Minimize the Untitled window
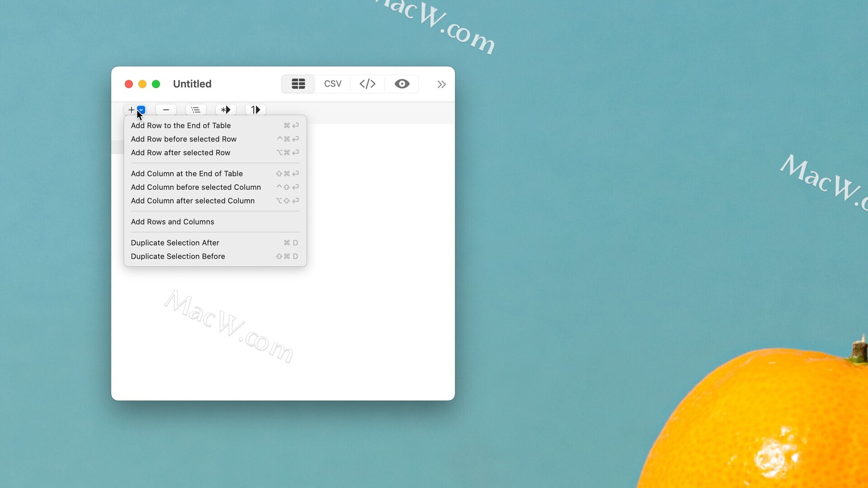Viewport: 868px width, 488px height. [x=142, y=84]
